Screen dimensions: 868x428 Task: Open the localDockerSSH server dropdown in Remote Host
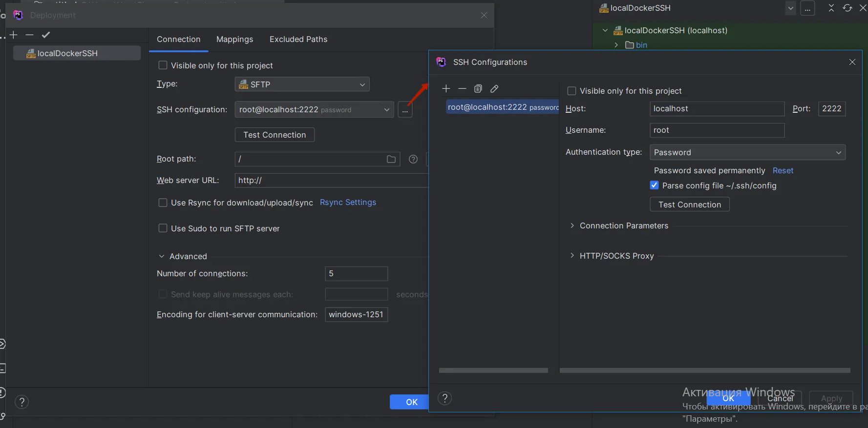(x=790, y=8)
